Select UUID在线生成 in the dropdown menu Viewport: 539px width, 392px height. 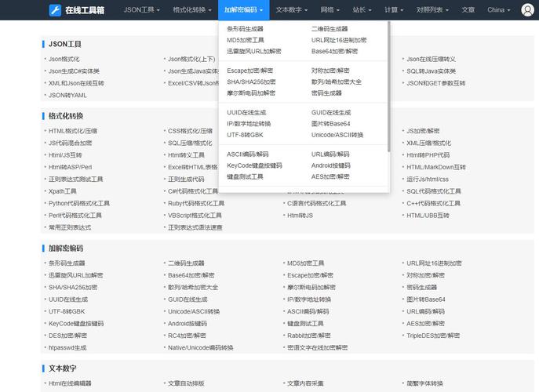tap(246, 113)
